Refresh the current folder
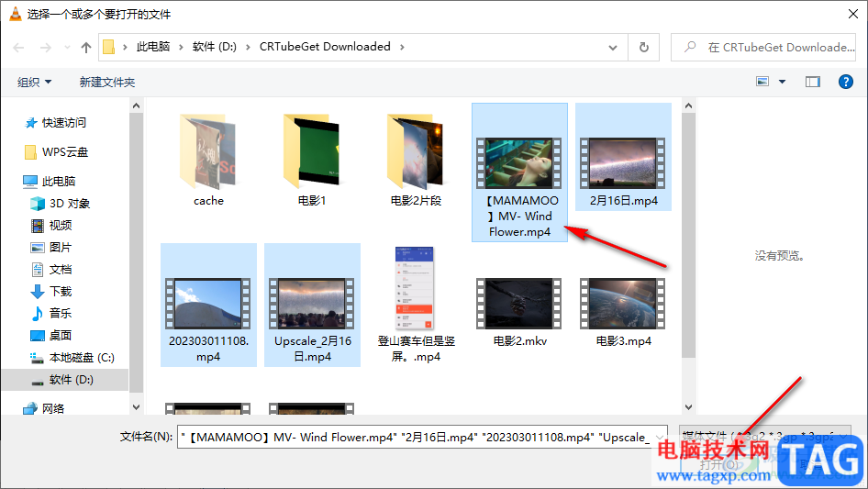 (644, 48)
